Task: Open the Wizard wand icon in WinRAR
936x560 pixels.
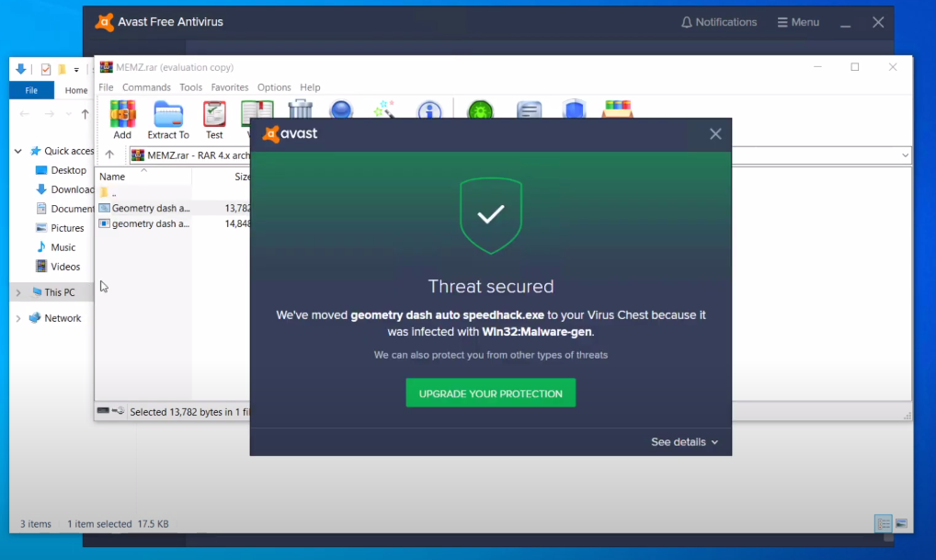Action: tap(383, 109)
